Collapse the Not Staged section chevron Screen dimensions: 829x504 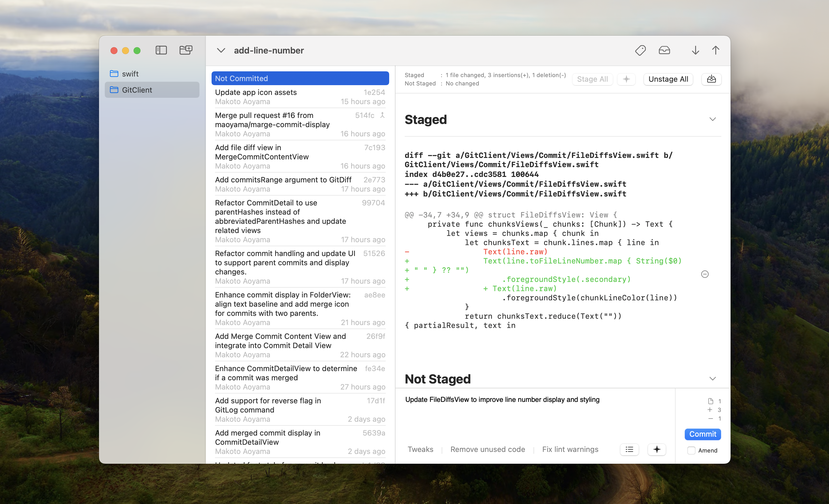[713, 379]
